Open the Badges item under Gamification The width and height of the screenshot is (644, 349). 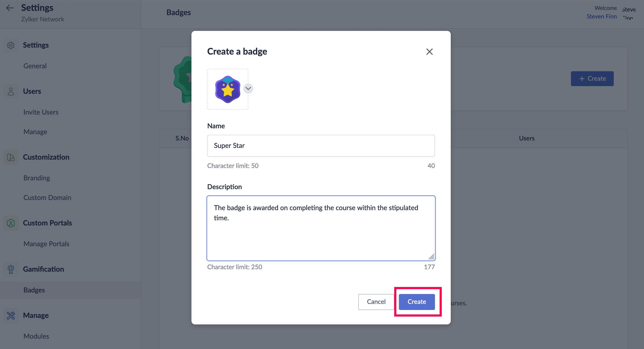pos(34,290)
